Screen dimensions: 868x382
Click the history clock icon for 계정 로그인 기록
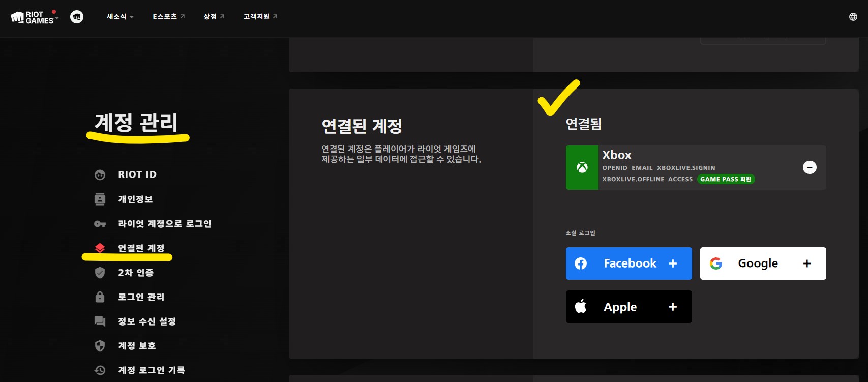[x=100, y=370]
